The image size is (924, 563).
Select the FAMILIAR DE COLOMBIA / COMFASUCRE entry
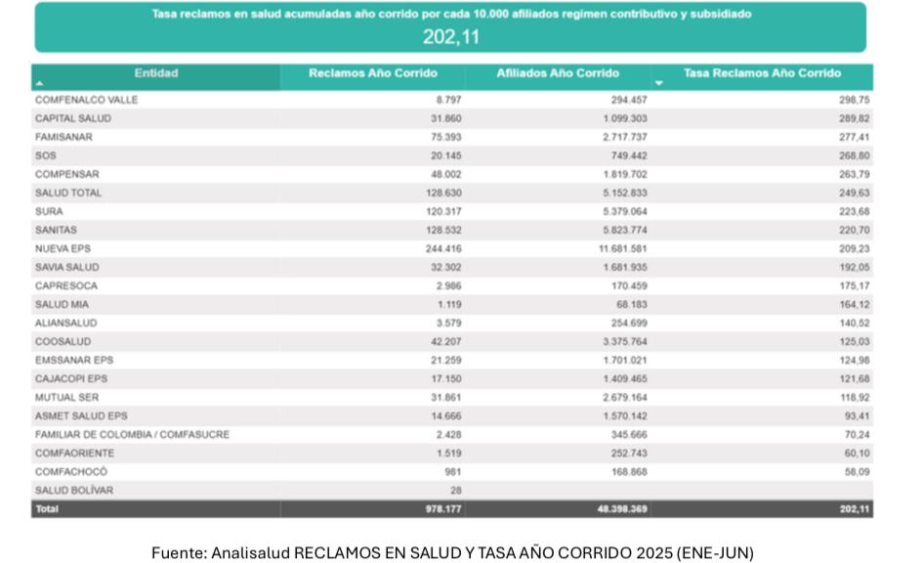point(132,434)
